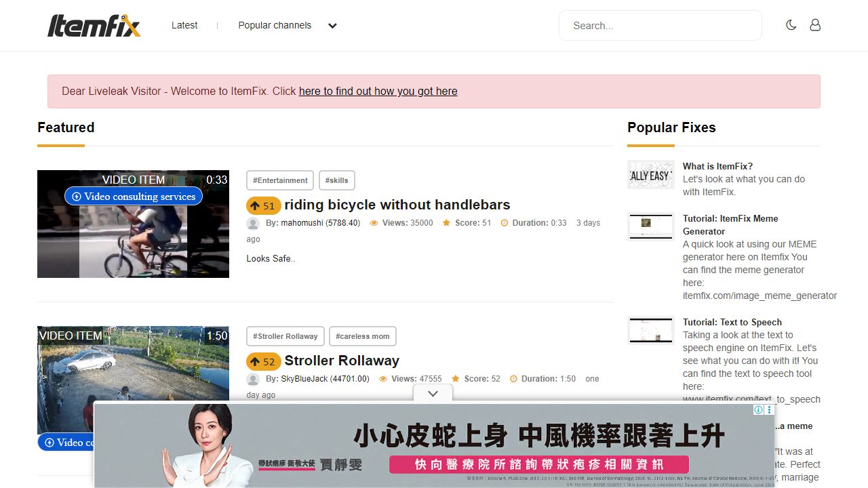Click Video consulting services badge on bicycle video
This screenshot has height=488, width=868.
[x=134, y=197]
